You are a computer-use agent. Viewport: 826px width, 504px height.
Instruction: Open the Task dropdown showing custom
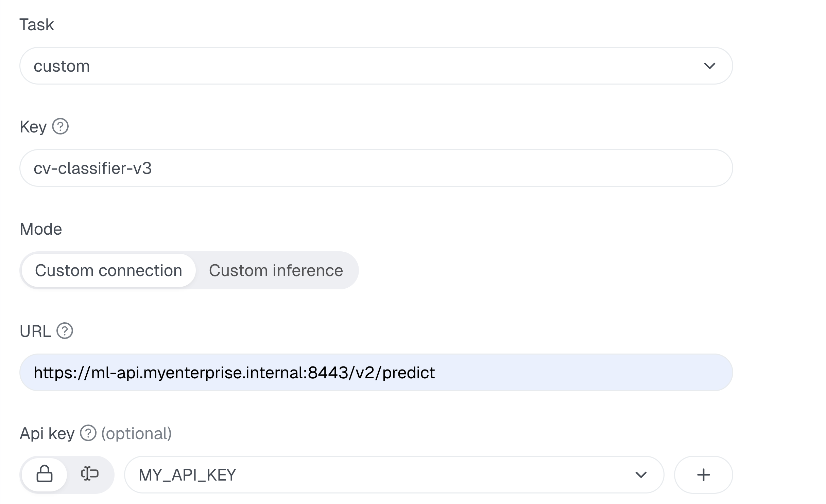376,66
